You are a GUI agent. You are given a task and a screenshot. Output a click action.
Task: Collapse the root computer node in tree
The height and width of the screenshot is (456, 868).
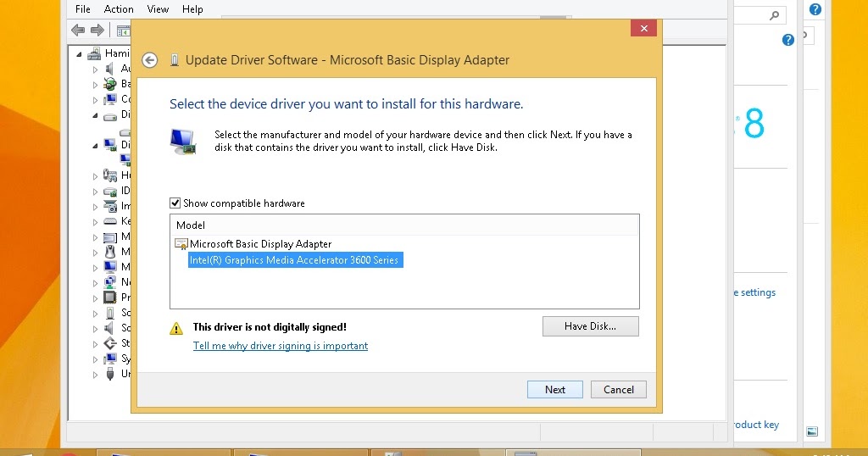point(79,54)
